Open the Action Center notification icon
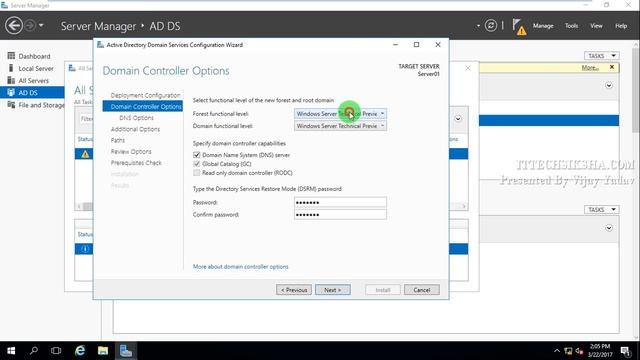Screen dimensions: 640x360 (x=625, y=351)
